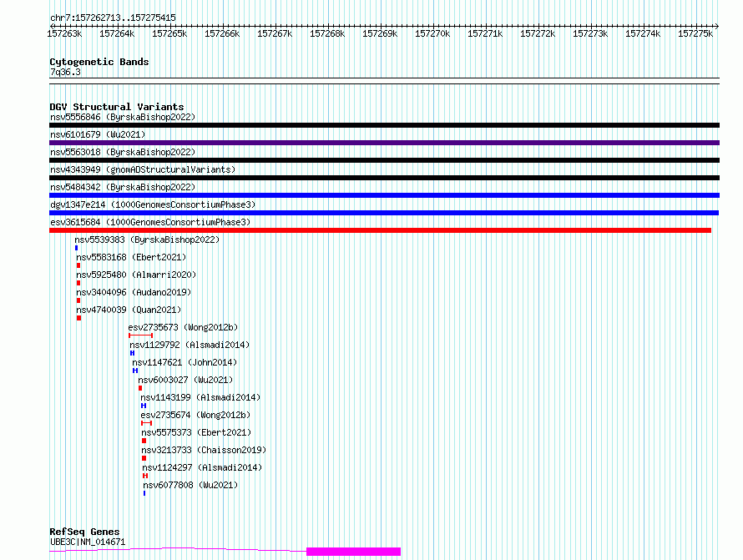
Task: Open nsv4343949 (gnomADStructuralVariants) label
Action: click(x=143, y=169)
